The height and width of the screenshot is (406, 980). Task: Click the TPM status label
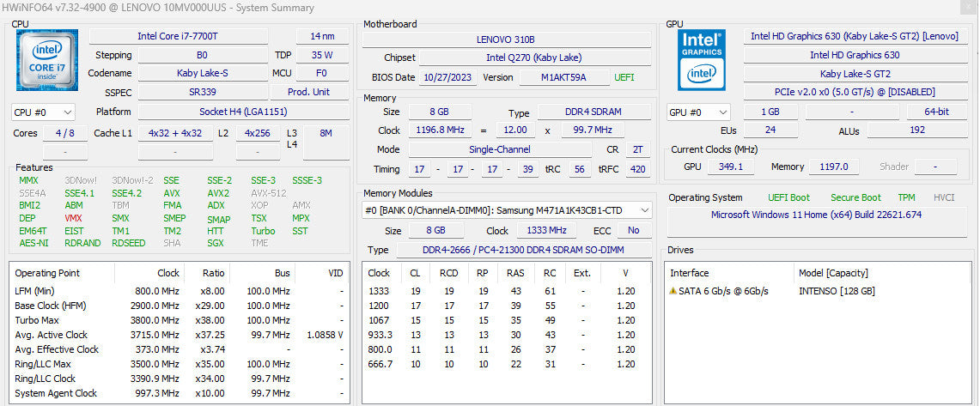click(906, 197)
